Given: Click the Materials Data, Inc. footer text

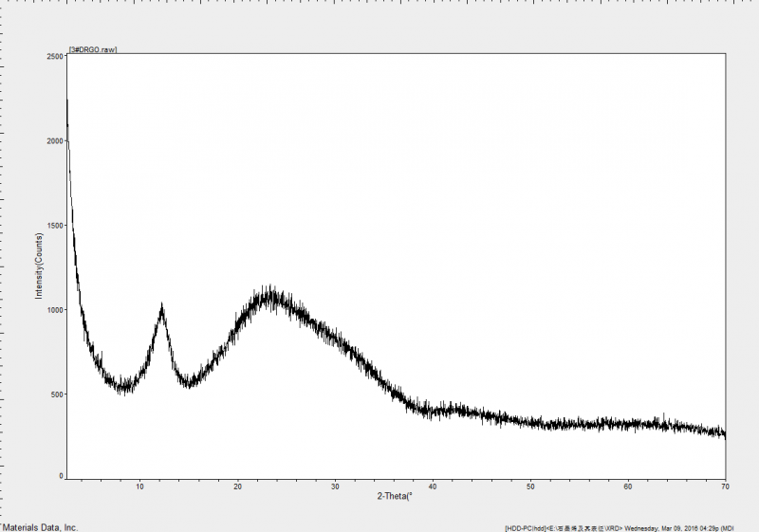Looking at the screenshot, I should click(40, 527).
